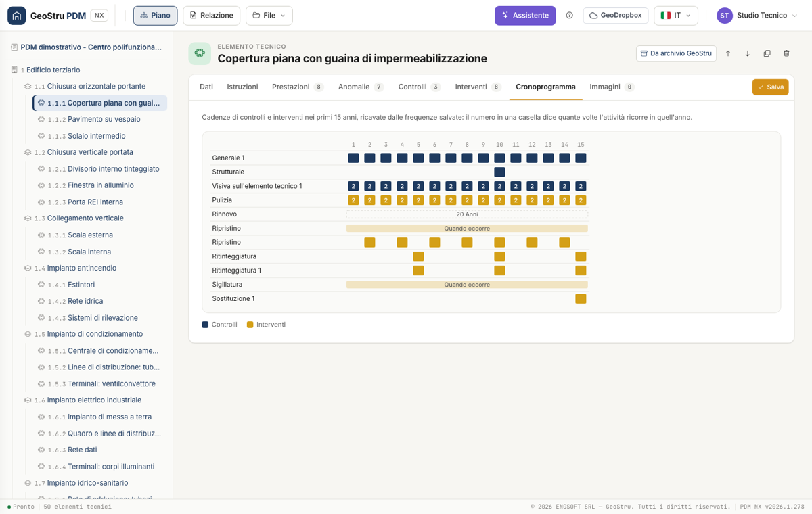Screen dimensions: 812x514
Task: Click the layers icon beside Impianto elettrico industriale
Action: (28, 400)
